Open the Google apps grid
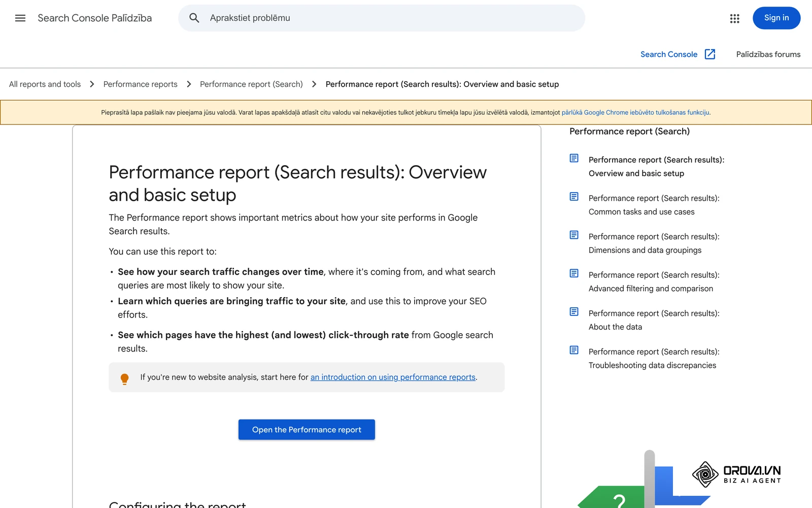 (x=734, y=18)
